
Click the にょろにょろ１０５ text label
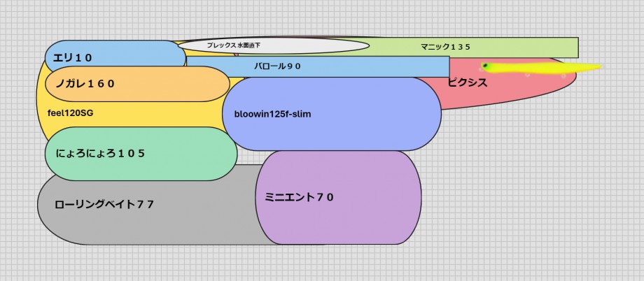[x=100, y=153]
